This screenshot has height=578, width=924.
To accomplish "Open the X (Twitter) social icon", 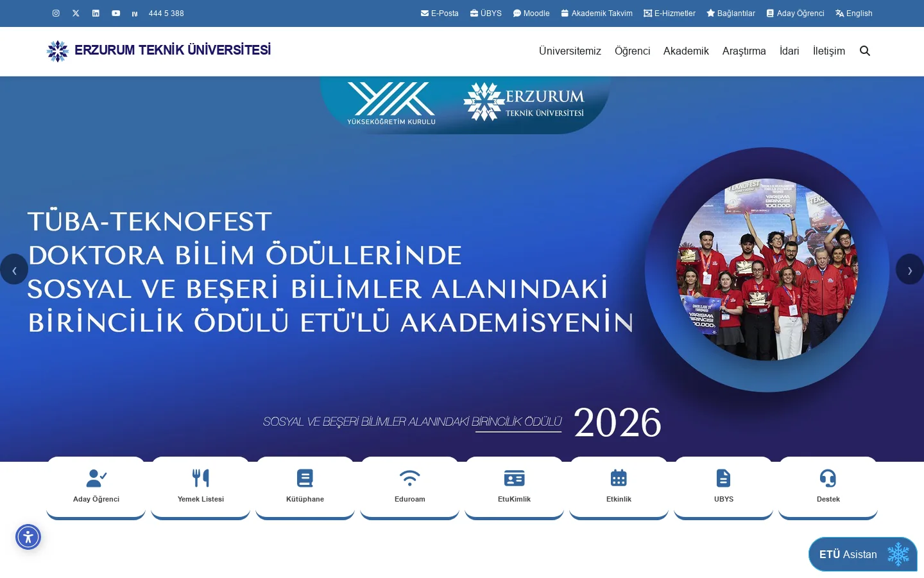I will [76, 13].
